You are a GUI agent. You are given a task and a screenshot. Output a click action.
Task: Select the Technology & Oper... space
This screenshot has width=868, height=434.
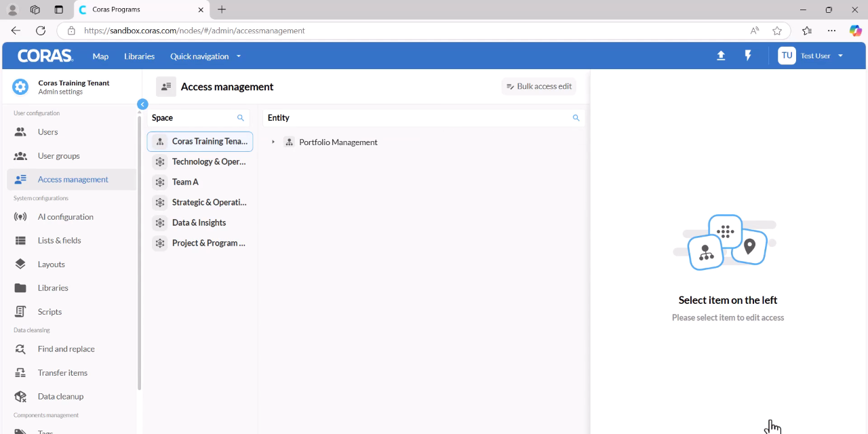tap(200, 162)
